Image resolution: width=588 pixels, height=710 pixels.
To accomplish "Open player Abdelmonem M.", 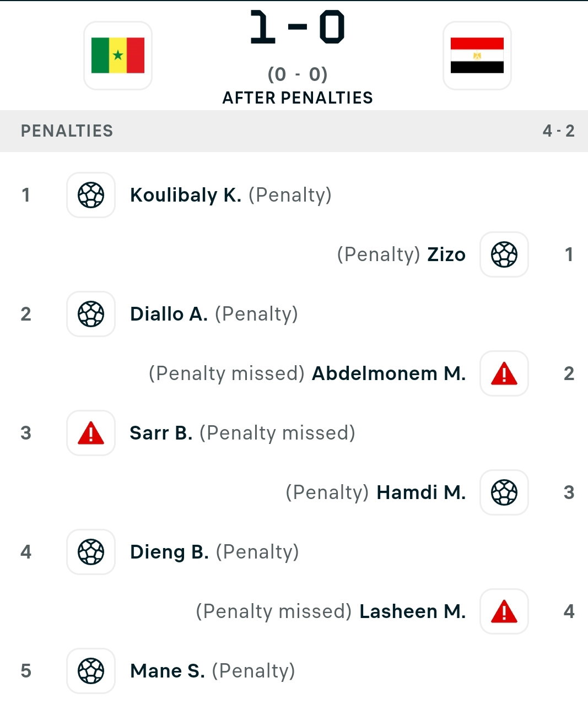I will (x=389, y=373).
